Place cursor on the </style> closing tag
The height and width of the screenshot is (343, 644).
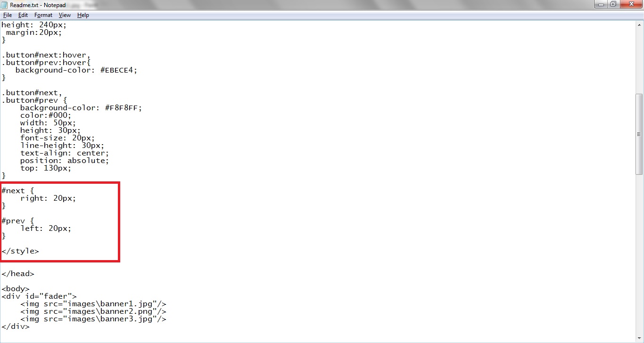coord(20,251)
